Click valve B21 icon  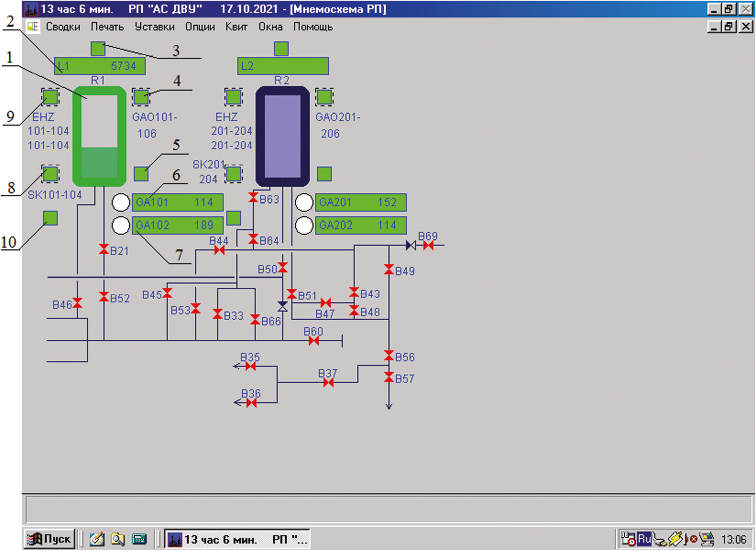click(x=104, y=249)
